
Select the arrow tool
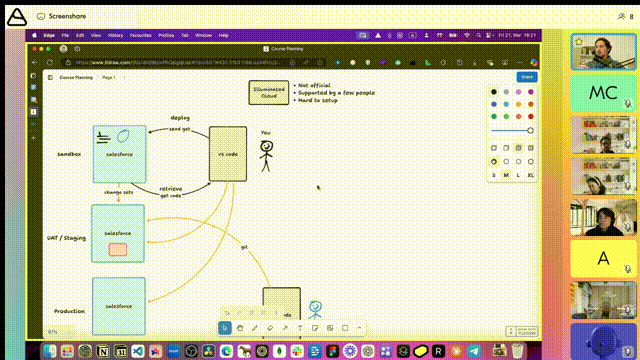[x=285, y=328]
